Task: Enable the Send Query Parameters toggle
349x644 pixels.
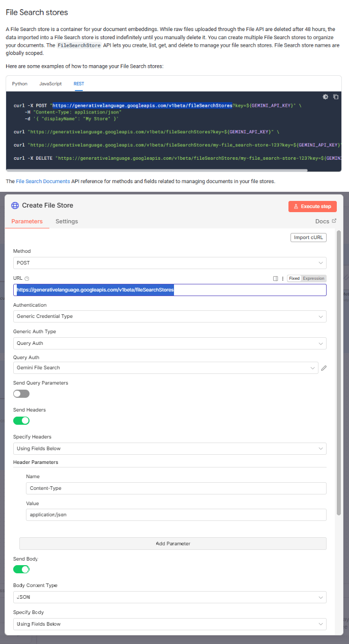Action: pos(20,393)
